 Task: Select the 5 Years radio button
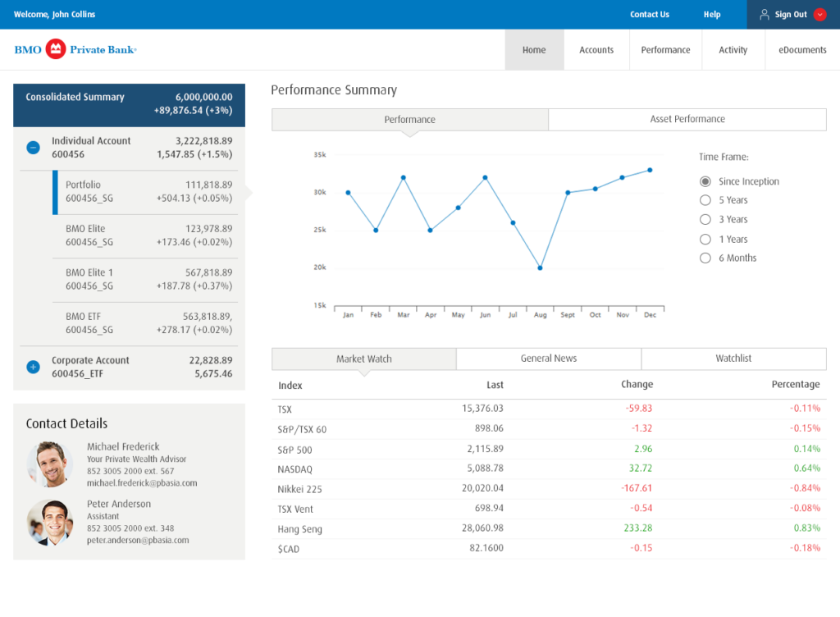(705, 200)
